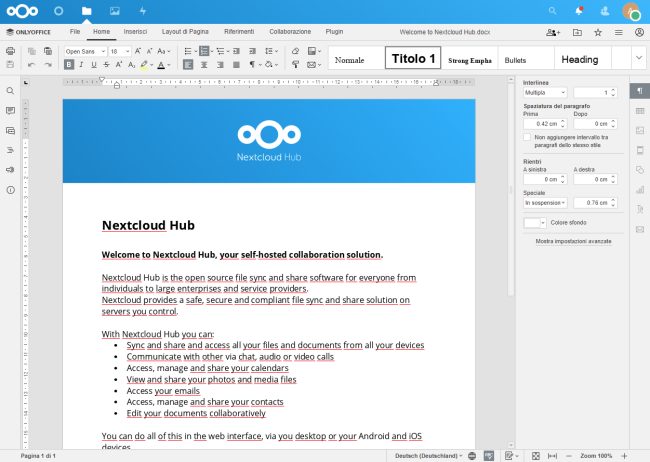
Task: Switch to the Layout di Pagina tab
Action: [x=185, y=32]
